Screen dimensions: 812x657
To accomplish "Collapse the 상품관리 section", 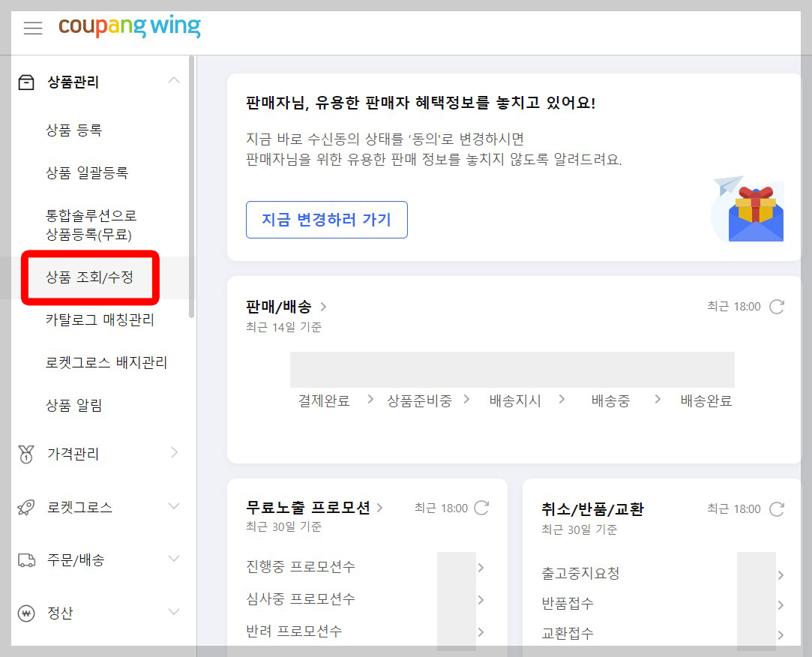I will pyautogui.click(x=174, y=80).
